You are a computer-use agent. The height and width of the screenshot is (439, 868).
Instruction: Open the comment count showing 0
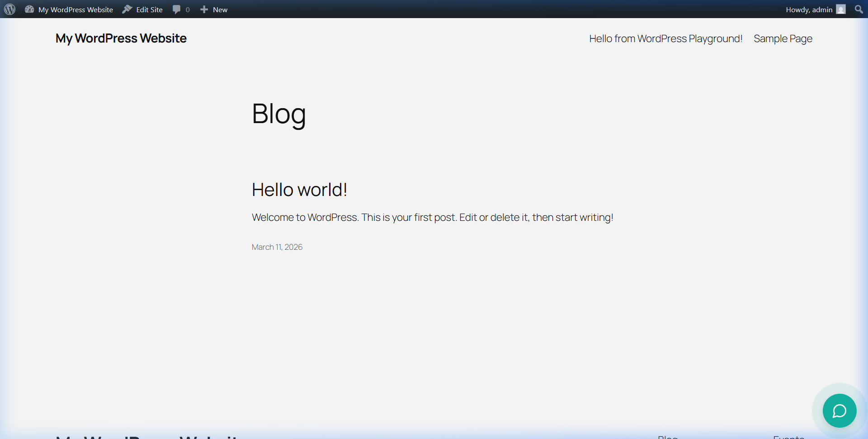(x=188, y=10)
